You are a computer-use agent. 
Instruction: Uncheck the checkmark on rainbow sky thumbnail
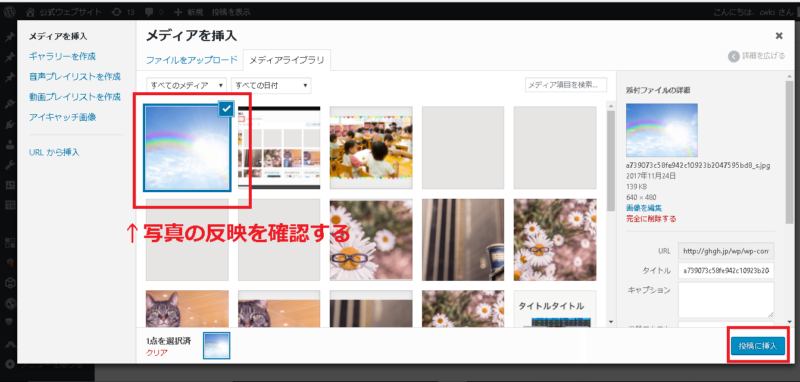click(x=227, y=109)
